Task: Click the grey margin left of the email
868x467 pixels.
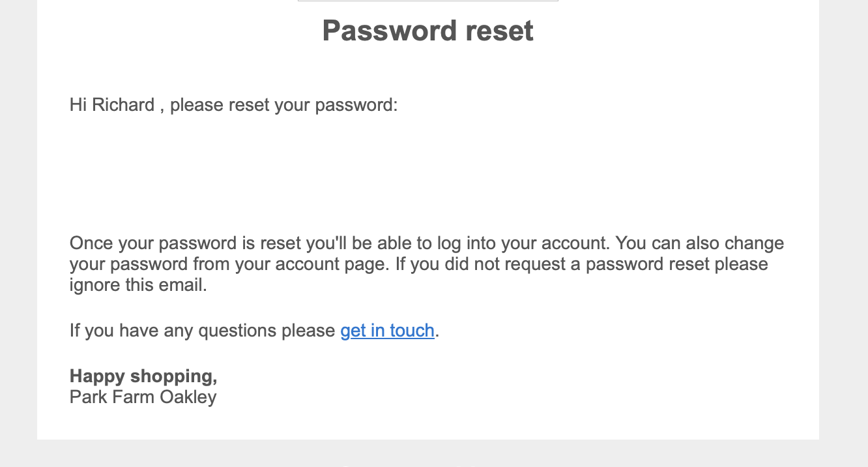Action: [x=18, y=228]
